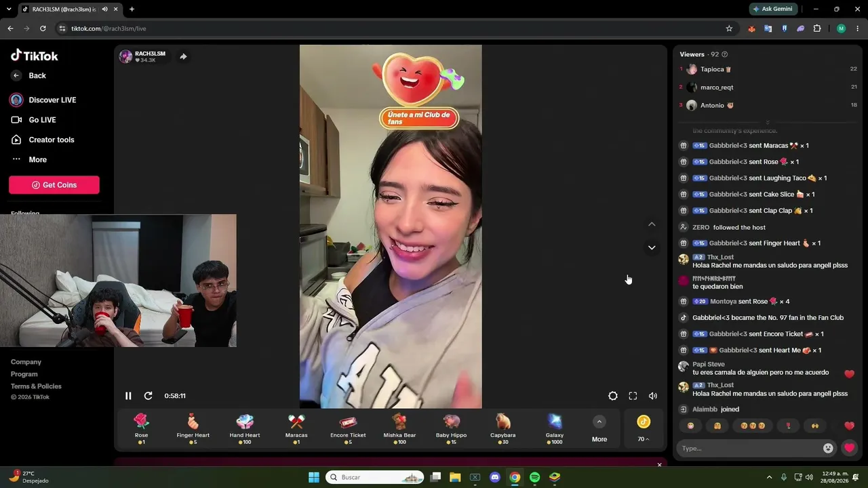Show hidden system tray icons
Viewport: 868px width, 488px height.
(x=769, y=477)
